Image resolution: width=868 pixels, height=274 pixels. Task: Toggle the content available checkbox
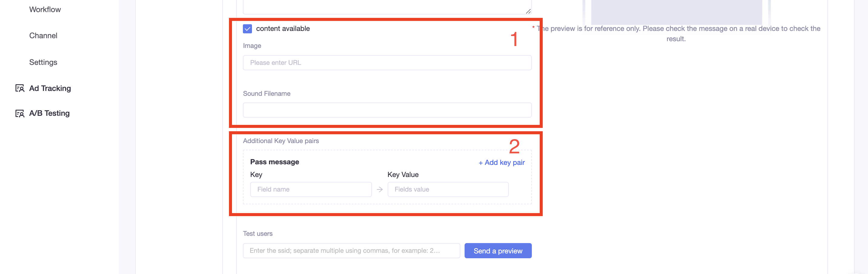[247, 29]
